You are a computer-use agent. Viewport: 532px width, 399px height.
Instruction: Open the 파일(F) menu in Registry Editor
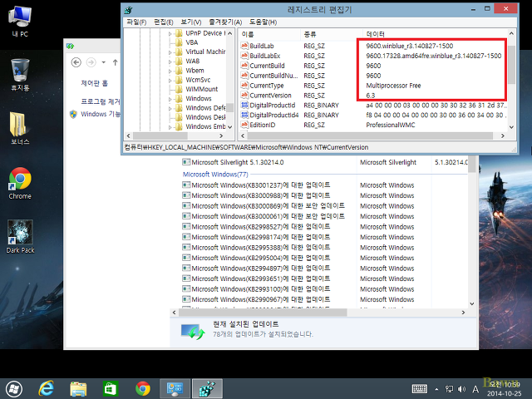click(136, 22)
